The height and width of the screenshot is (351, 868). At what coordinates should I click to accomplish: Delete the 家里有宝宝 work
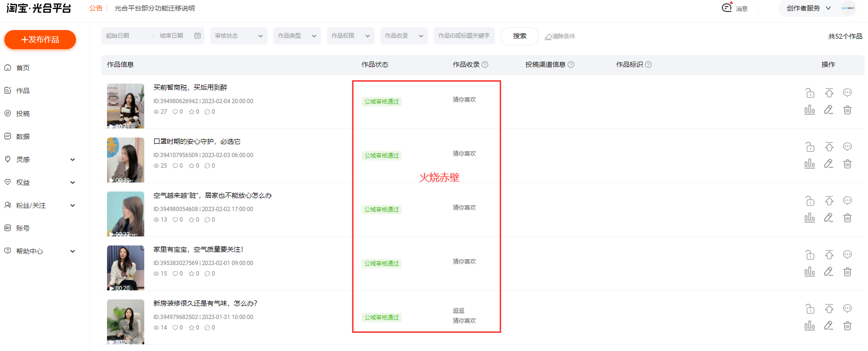point(847,272)
